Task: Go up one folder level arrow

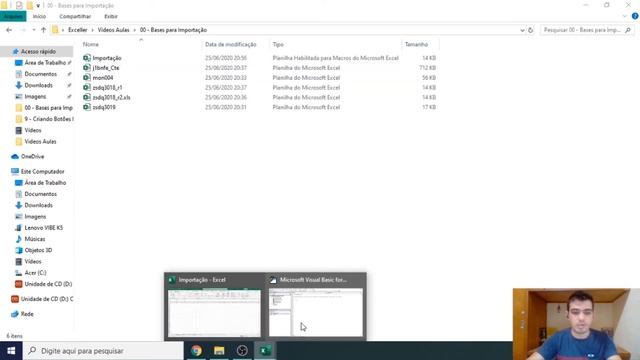Action: (x=43, y=30)
